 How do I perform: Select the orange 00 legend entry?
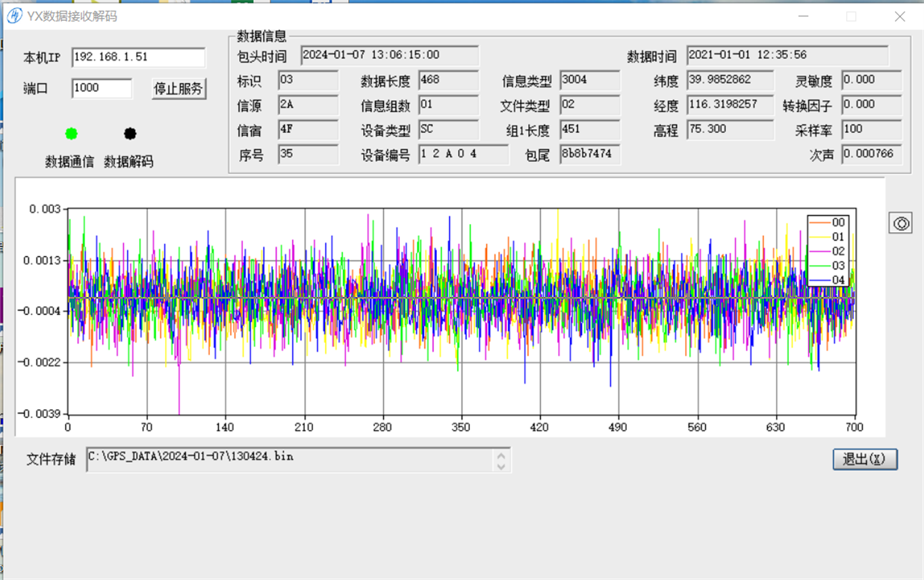pos(829,222)
